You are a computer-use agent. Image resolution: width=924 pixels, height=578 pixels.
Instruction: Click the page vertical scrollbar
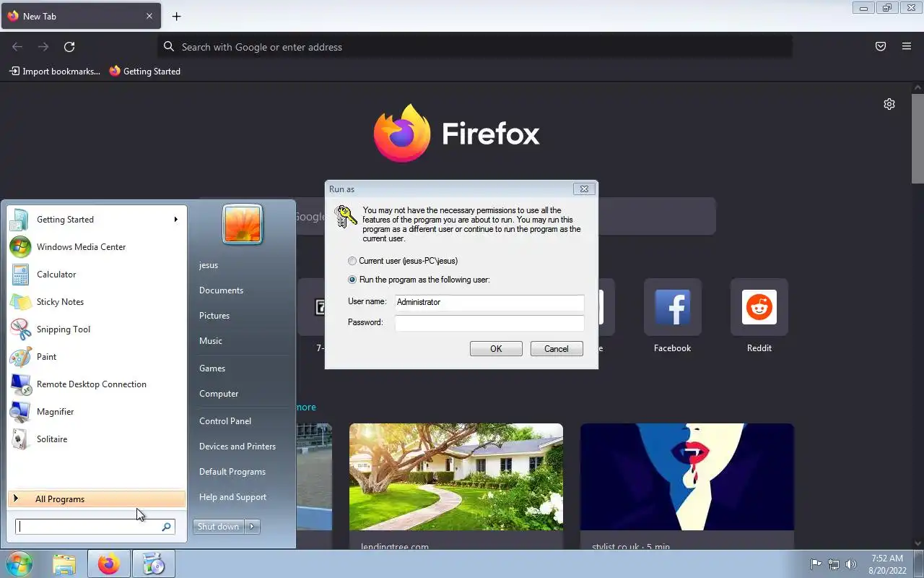[918, 137]
